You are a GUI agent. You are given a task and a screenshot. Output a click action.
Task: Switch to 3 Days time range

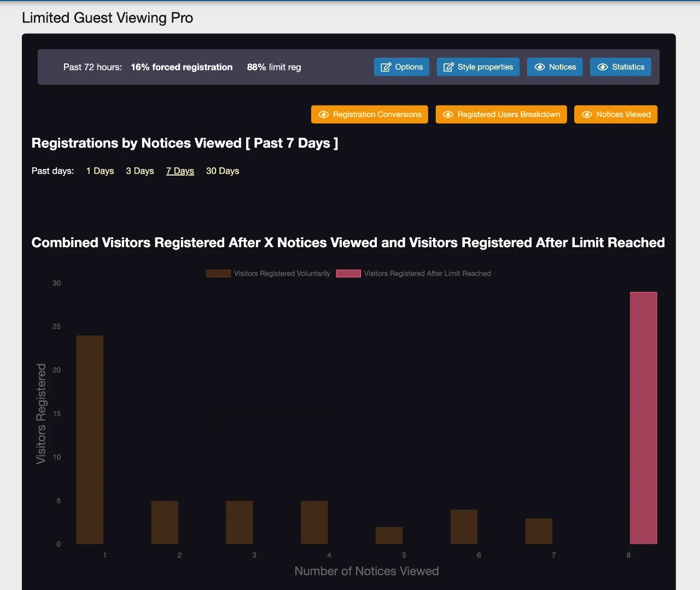[140, 171]
